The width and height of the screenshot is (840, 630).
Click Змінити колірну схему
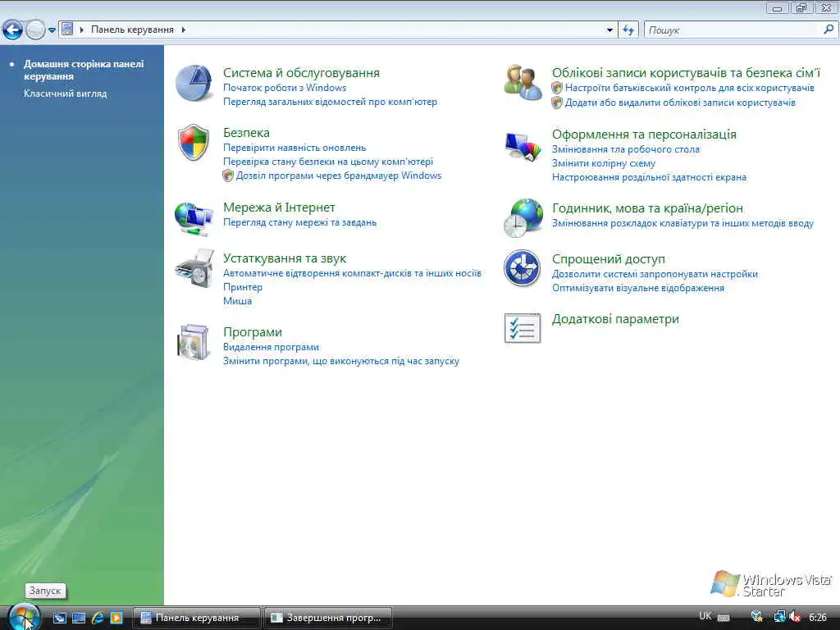[x=604, y=163]
